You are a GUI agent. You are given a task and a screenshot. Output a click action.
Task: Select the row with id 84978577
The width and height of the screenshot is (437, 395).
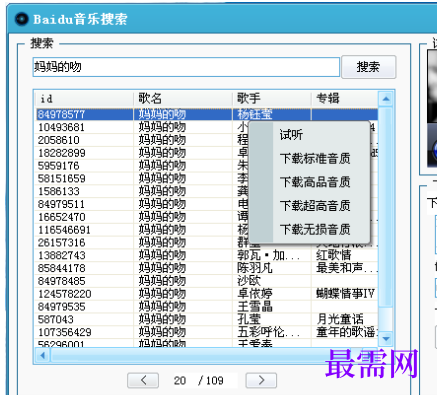[x=207, y=114]
